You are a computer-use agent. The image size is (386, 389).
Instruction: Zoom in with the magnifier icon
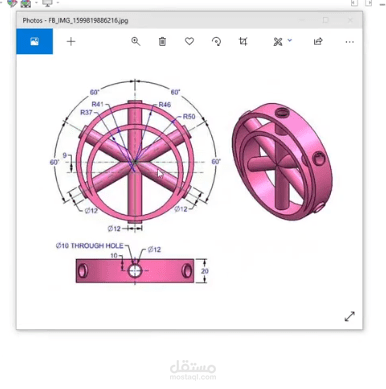tap(135, 41)
